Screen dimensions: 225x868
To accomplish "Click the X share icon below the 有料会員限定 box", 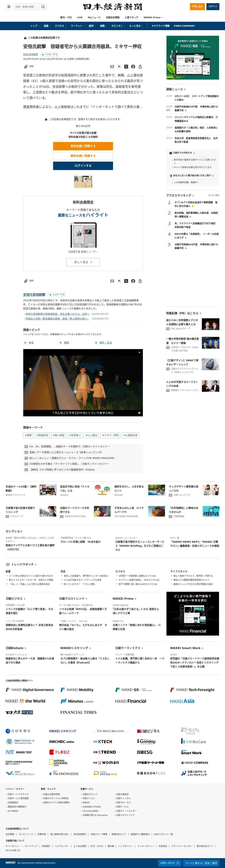I will click(x=126, y=281).
